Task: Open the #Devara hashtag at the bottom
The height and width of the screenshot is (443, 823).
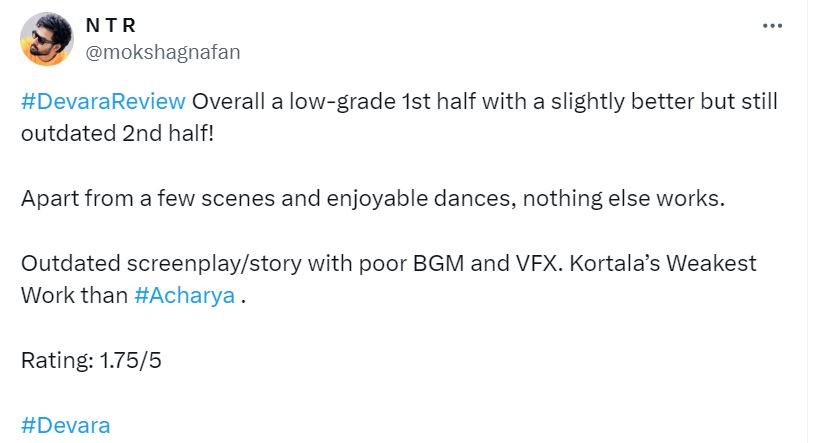Action: [x=65, y=425]
